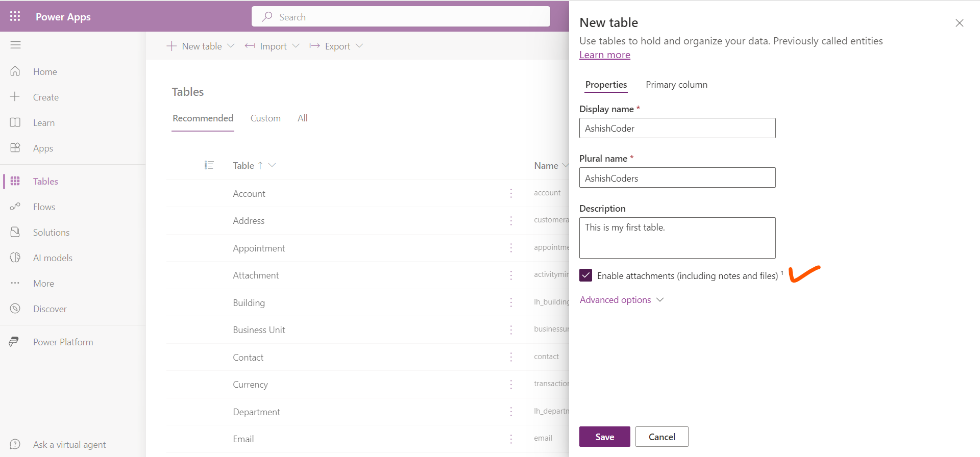Open Ask a virtual agent help
Image resolution: width=980 pixels, height=457 pixels.
tap(69, 445)
